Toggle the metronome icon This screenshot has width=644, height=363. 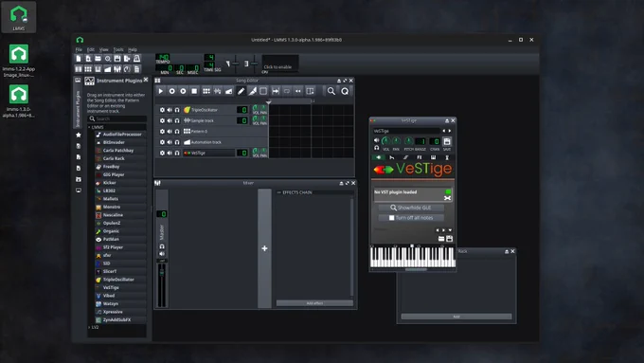(x=136, y=59)
